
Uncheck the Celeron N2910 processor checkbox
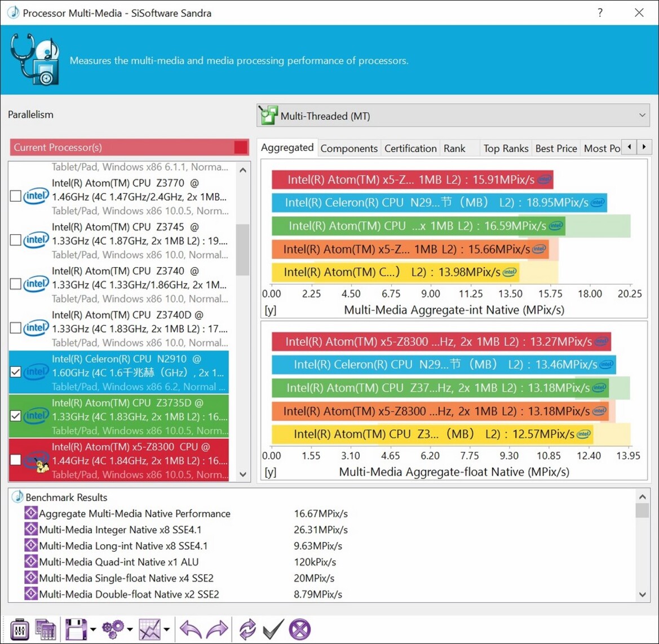pyautogui.click(x=16, y=372)
